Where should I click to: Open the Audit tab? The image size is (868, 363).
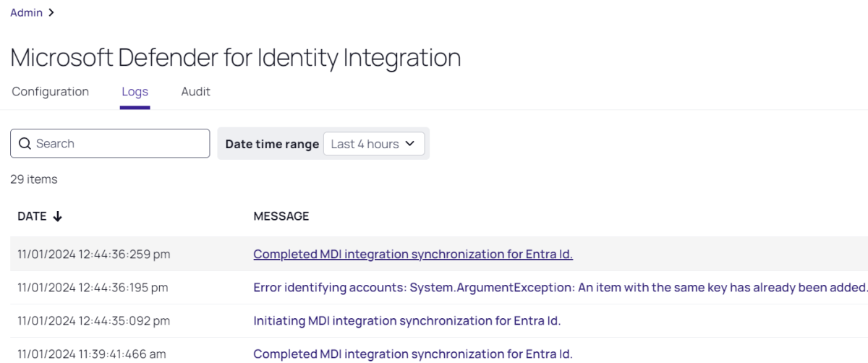[195, 92]
